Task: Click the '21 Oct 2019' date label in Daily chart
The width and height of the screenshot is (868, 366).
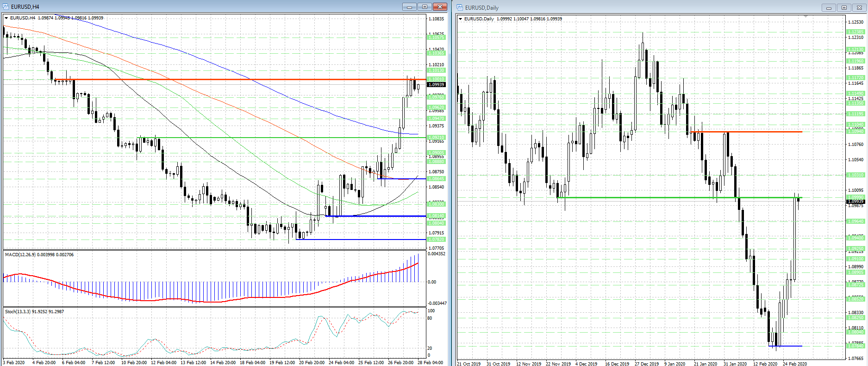Action: tap(468, 364)
